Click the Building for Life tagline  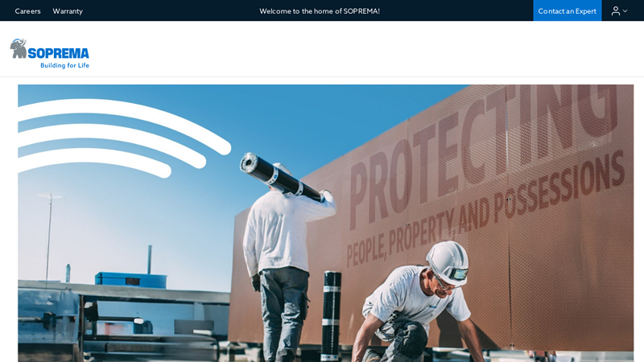[64, 65]
